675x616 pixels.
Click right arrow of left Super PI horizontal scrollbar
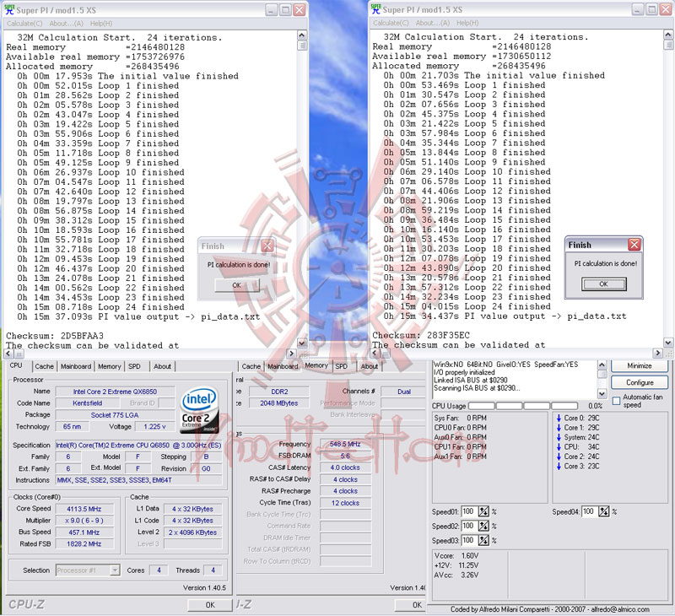[x=291, y=354]
